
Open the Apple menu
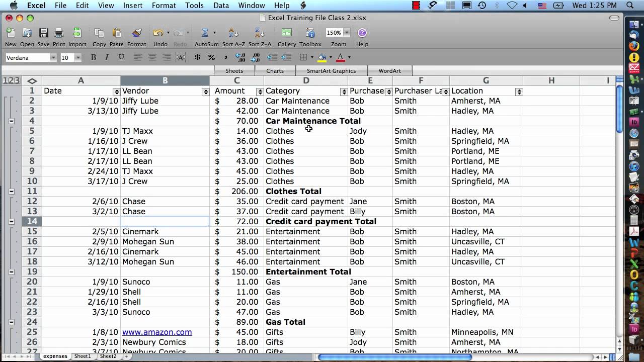click(14, 6)
